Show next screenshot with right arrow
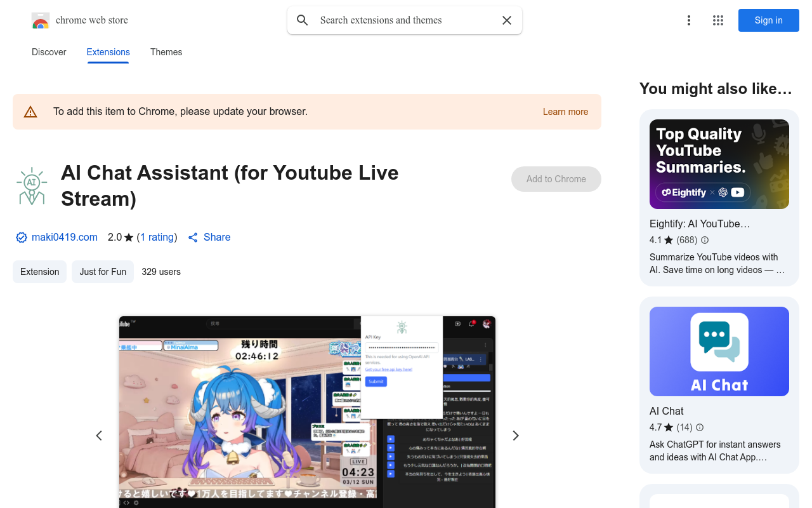This screenshot has height=508, width=812. coord(516,436)
